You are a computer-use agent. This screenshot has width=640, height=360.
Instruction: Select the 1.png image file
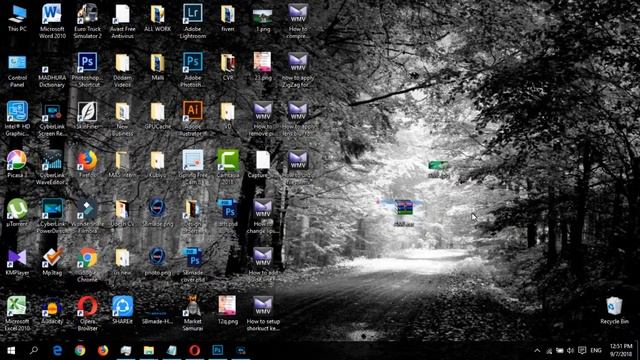click(x=263, y=19)
